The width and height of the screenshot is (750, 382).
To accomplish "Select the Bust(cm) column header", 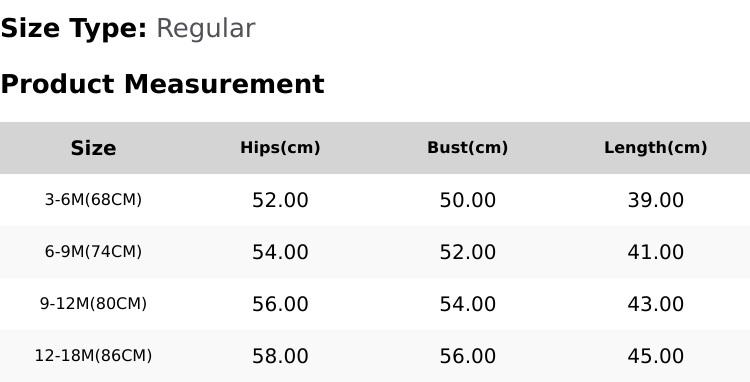I will 467,148.
